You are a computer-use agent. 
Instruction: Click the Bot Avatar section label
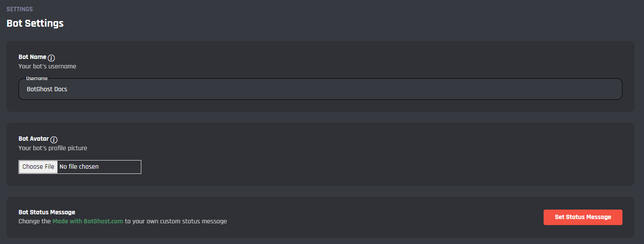click(34, 139)
